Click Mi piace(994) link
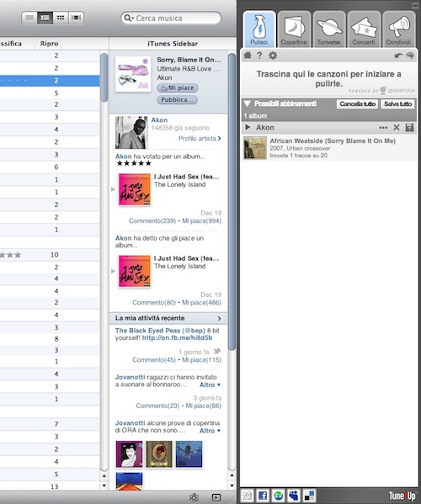This screenshot has height=504, width=421. pos(201,220)
